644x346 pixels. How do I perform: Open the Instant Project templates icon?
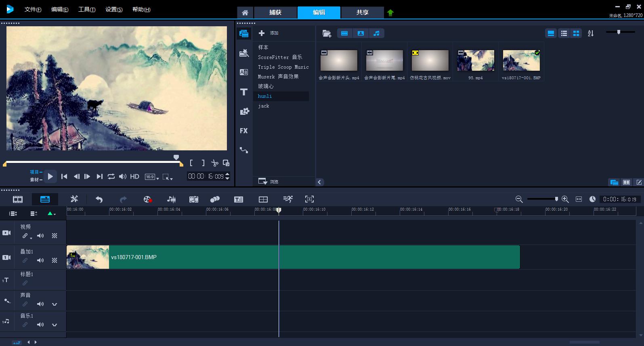click(244, 53)
